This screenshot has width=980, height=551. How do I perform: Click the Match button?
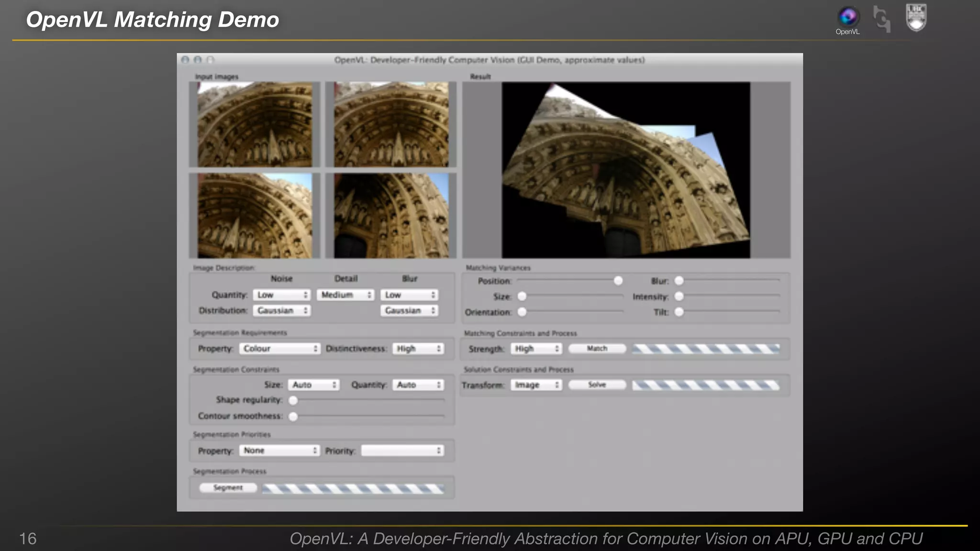pos(597,349)
